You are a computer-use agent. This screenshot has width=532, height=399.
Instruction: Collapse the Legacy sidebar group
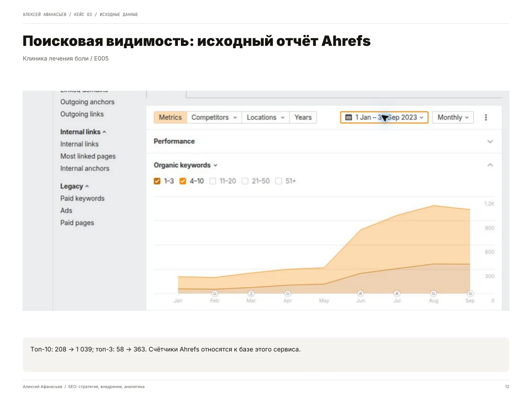pyautogui.click(x=74, y=186)
